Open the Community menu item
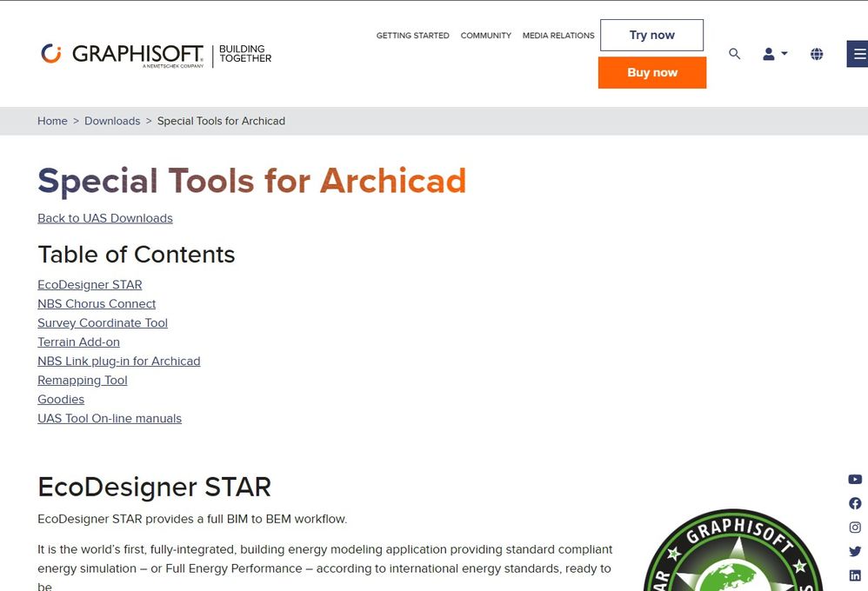The height and width of the screenshot is (591, 868). 486,36
